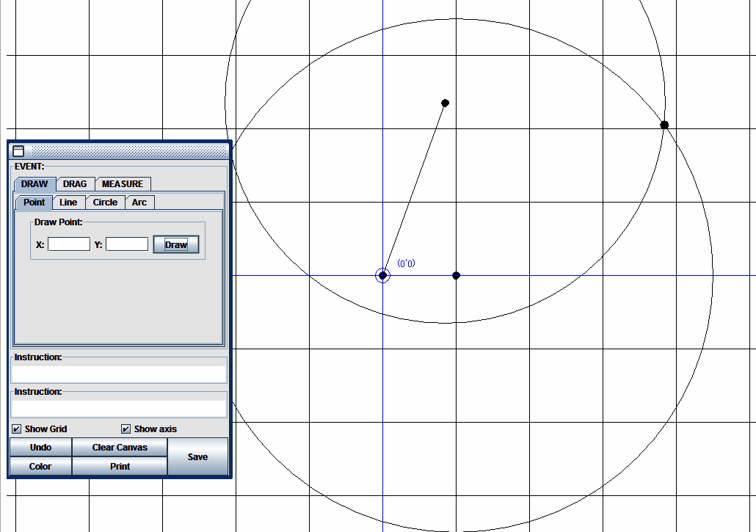This screenshot has height=532, width=756.
Task: Choose the Point sub-tab
Action: coord(34,203)
